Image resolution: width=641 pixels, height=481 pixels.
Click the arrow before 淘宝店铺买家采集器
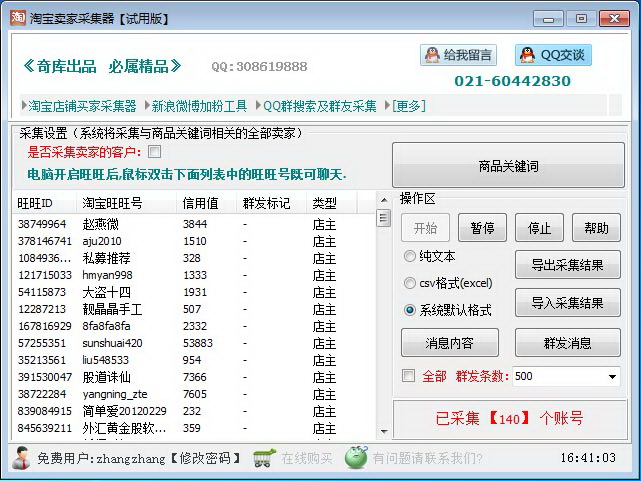24,106
